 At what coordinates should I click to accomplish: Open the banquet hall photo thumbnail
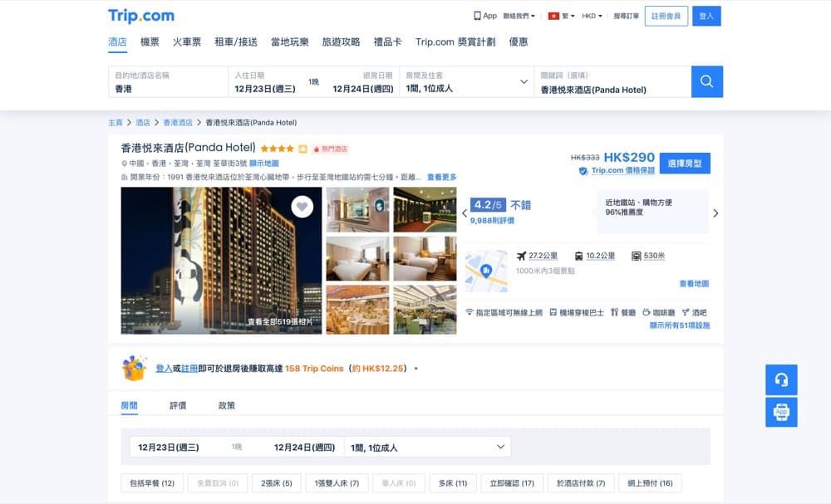pos(357,310)
